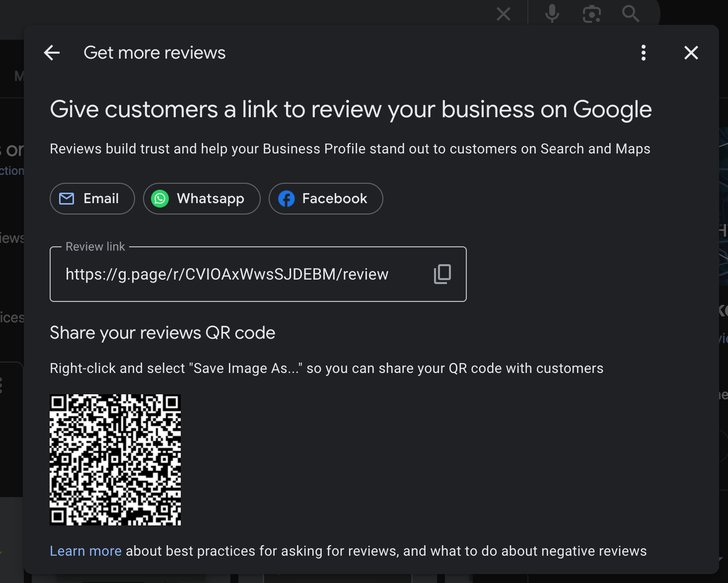Click the Reviews build trust description text
This screenshot has height=583, width=728.
(350, 149)
